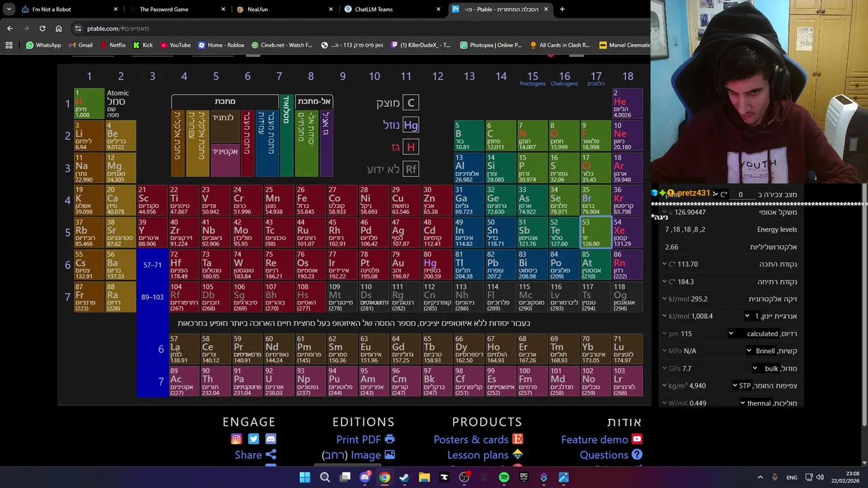Click the Uranium (U) element cell
868x488 pixels.
[279, 382]
